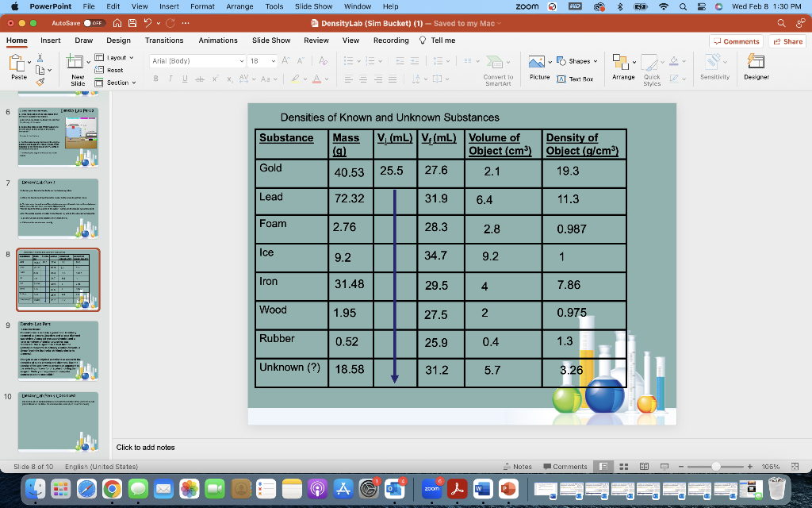Viewport: 812px width, 508px height.
Task: Switch to Transitions tab
Action: coord(164,40)
